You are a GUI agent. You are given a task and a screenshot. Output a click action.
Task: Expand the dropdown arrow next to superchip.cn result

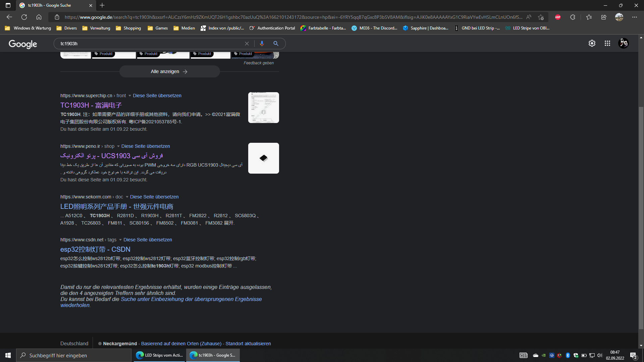pyautogui.click(x=130, y=96)
